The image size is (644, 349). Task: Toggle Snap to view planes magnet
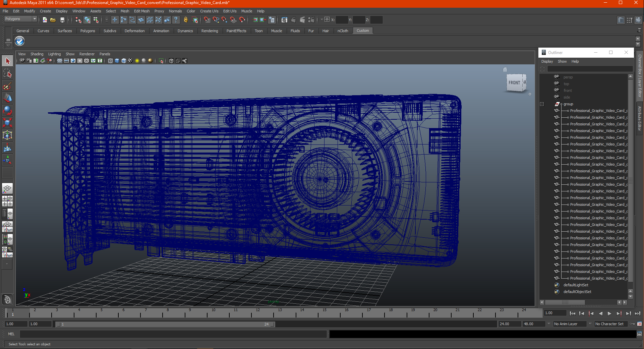(233, 20)
